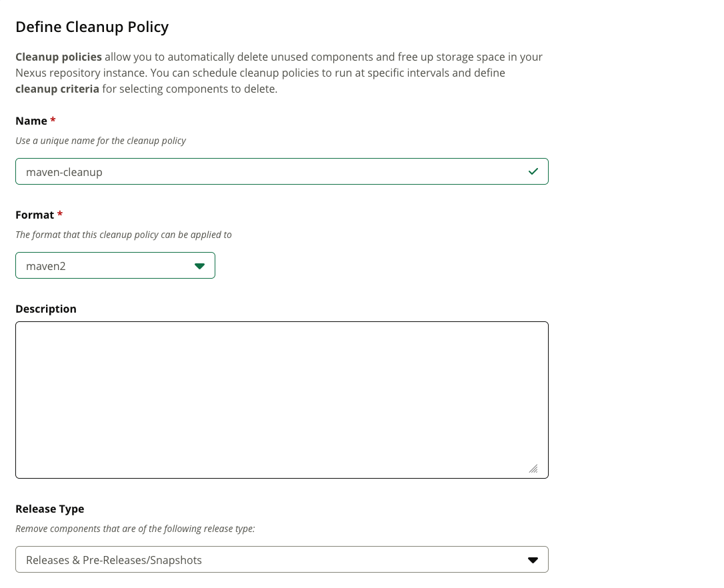Open the Releases & Pre-Releases/Snapshots dropdown
This screenshot has width=724, height=588.
coord(282,560)
